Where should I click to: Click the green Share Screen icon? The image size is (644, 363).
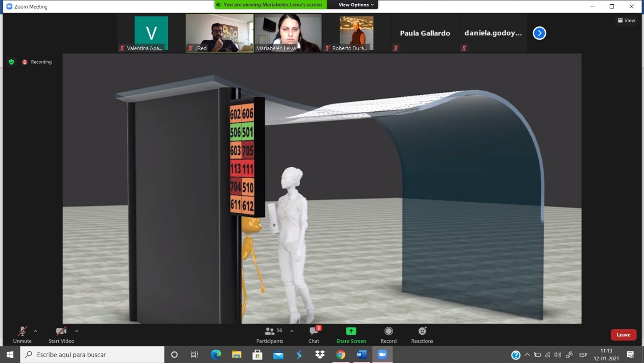[x=351, y=331]
